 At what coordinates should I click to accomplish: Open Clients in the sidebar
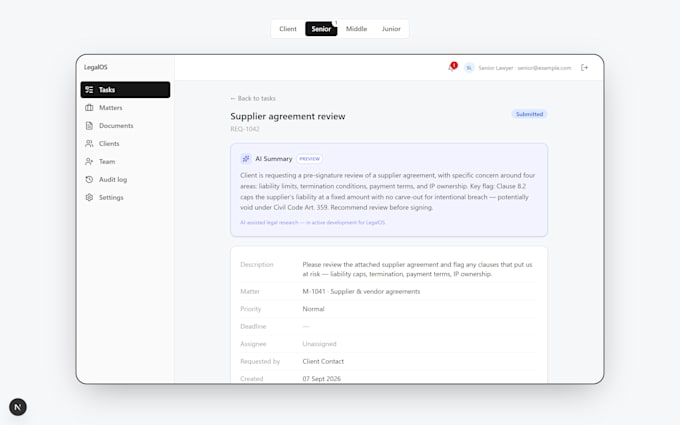point(125,144)
